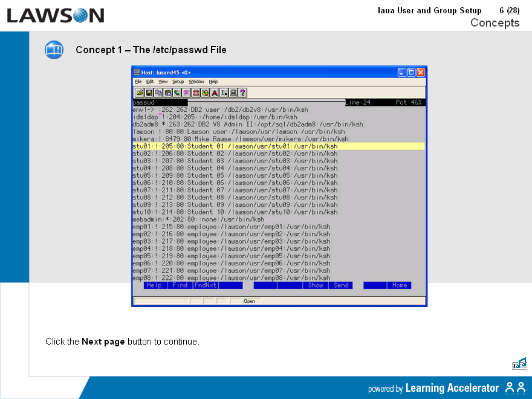Click the text cursor settings icon
The width and height of the screenshot is (532, 399).
coord(224,92)
